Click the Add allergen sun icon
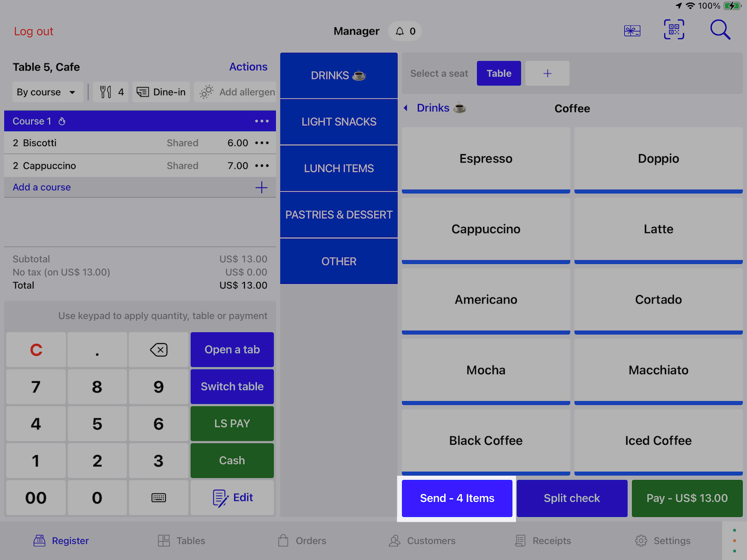This screenshot has width=747, height=560. click(x=206, y=92)
